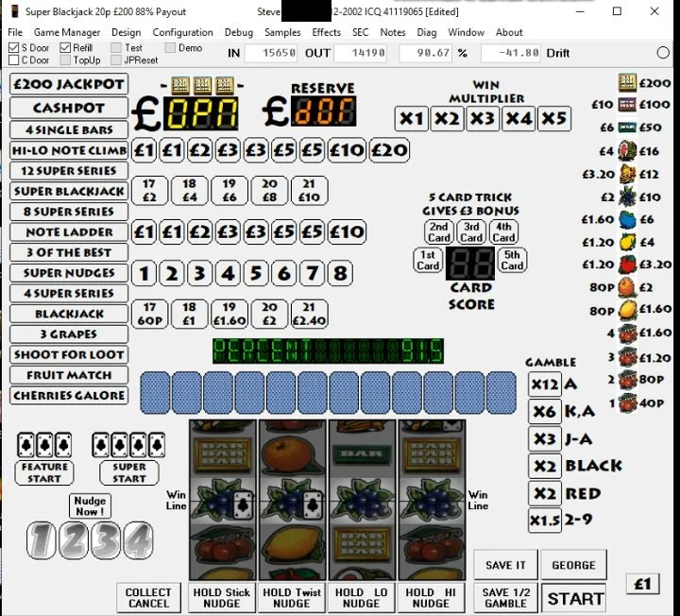Click the SAVE 1/2 GAMBLE button
The width and height of the screenshot is (680, 616).
click(505, 598)
